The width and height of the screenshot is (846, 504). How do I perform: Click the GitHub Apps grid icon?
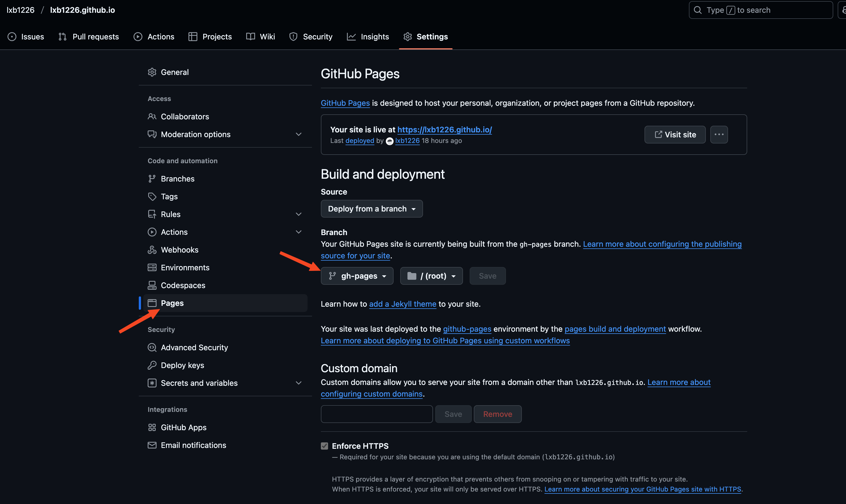pos(152,427)
